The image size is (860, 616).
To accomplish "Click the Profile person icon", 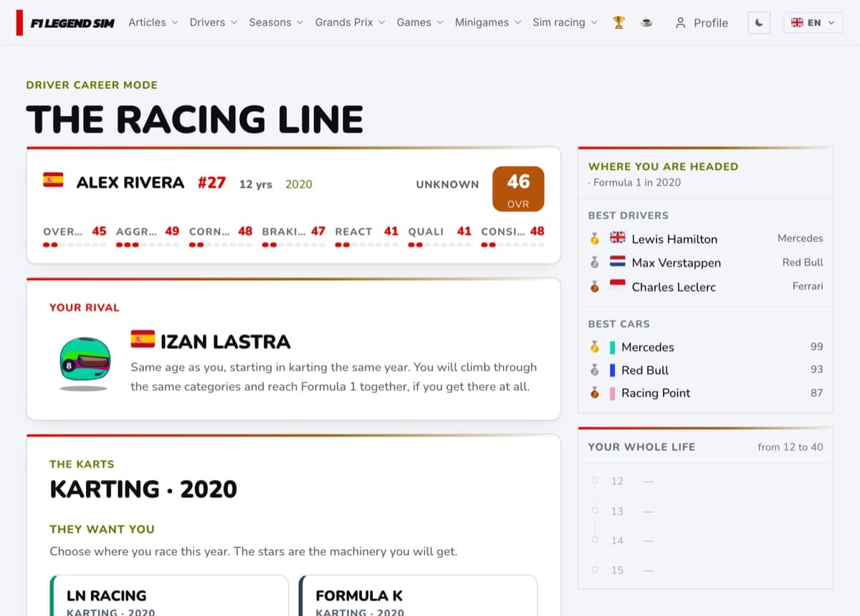I will pos(681,23).
